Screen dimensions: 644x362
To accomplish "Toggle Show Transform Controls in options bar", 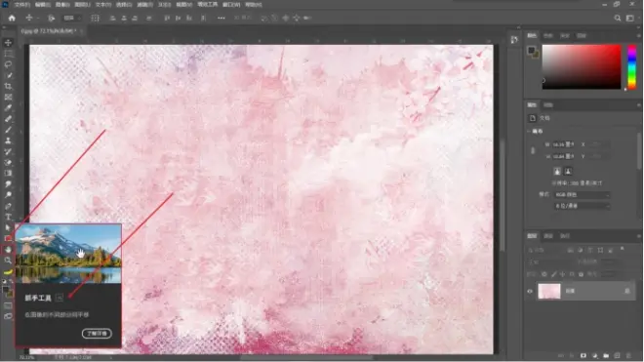I will pyautogui.click(x=95, y=19).
